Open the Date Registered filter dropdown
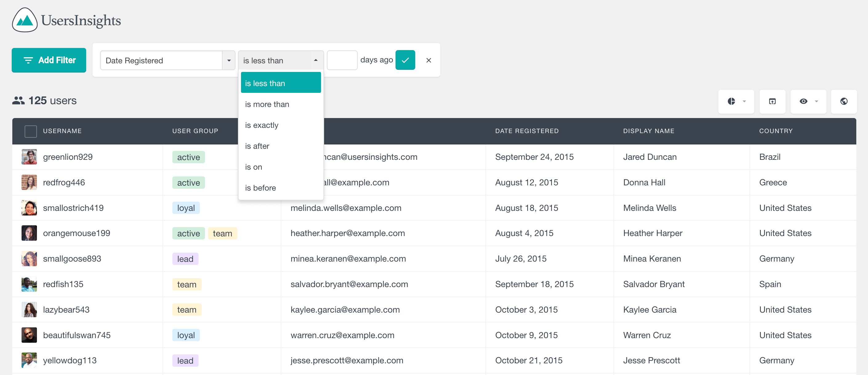 click(x=229, y=60)
